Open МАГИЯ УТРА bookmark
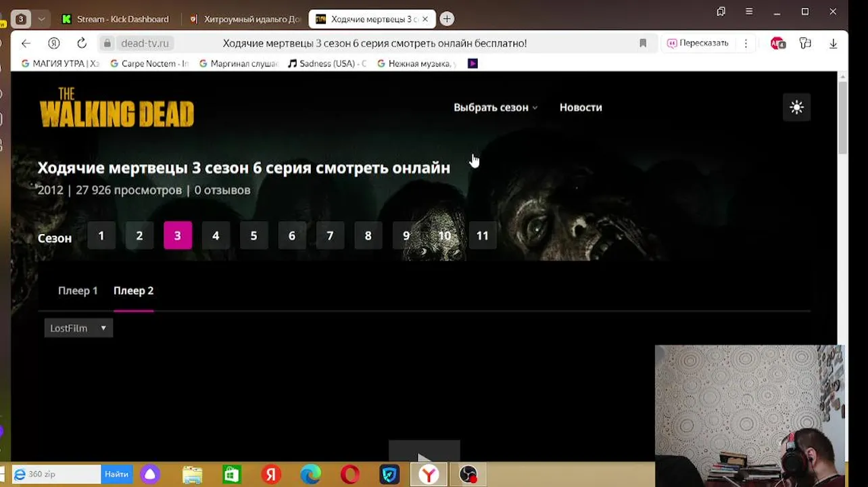 (x=60, y=64)
